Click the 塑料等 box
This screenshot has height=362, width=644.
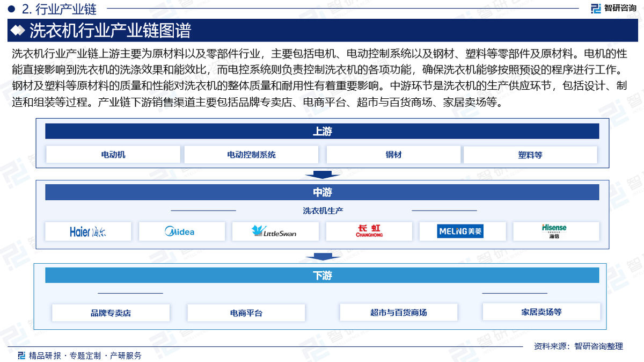coord(530,155)
